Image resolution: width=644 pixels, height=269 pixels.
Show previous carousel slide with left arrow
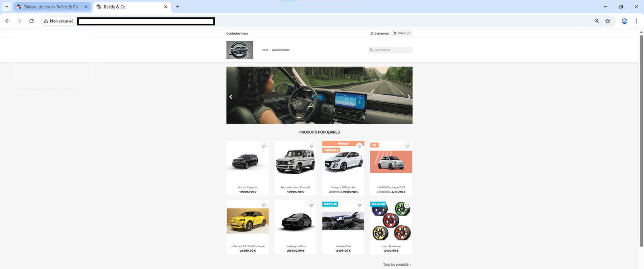pyautogui.click(x=231, y=97)
